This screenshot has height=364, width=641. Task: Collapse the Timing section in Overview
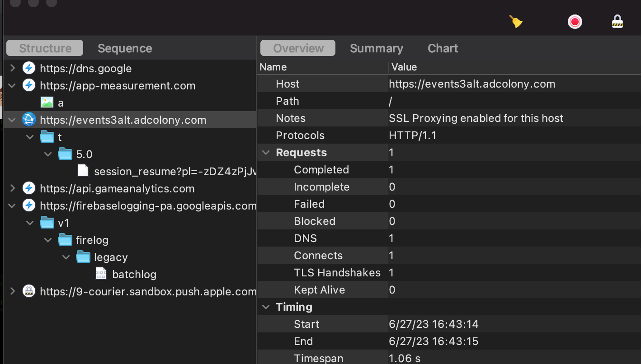(x=266, y=307)
